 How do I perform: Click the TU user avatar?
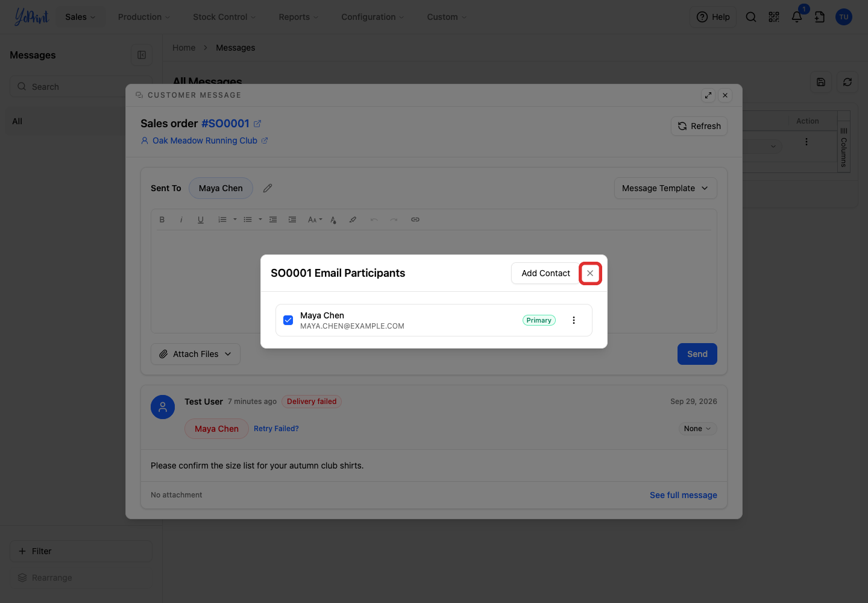pos(844,17)
